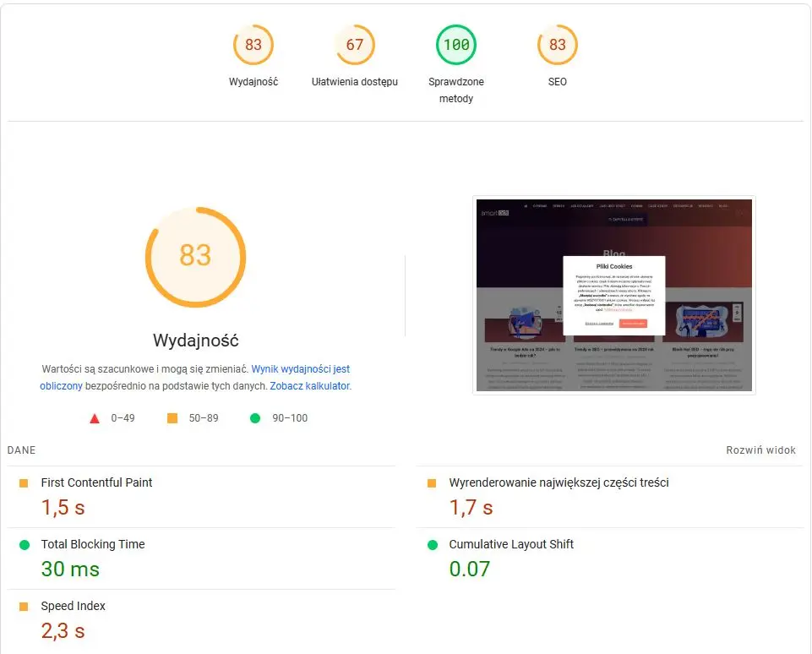This screenshot has width=812, height=654.
Task: Expand the Total Blocking Time metric
Action: pyautogui.click(x=93, y=544)
